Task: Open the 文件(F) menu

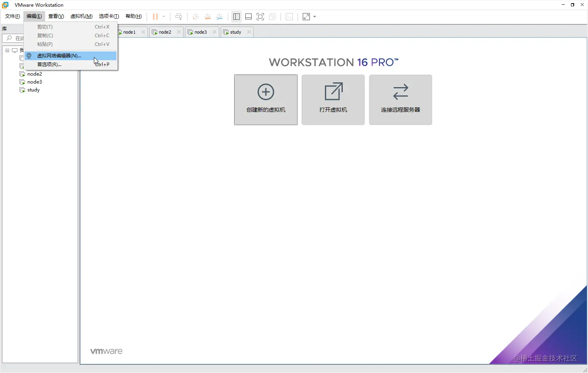Action: coord(13,16)
